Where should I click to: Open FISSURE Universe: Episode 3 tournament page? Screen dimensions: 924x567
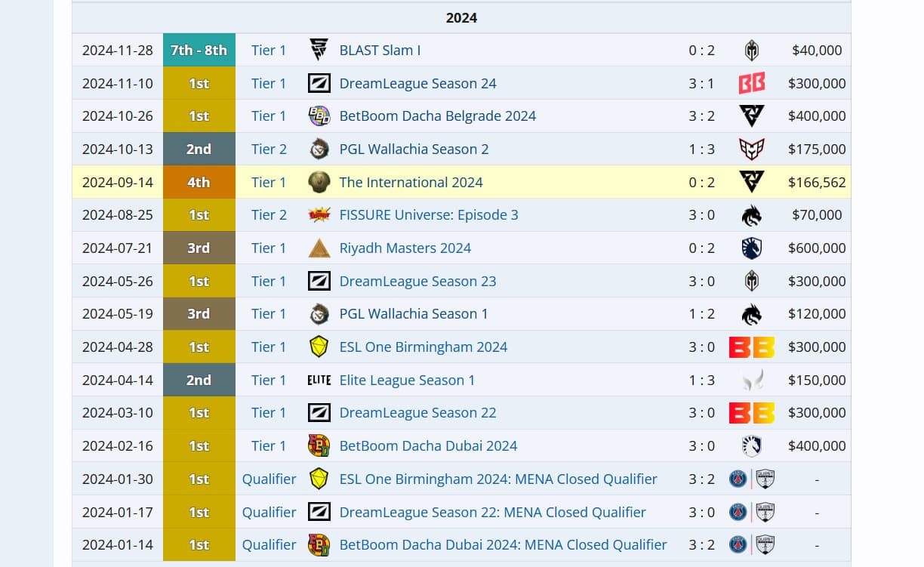tap(428, 215)
